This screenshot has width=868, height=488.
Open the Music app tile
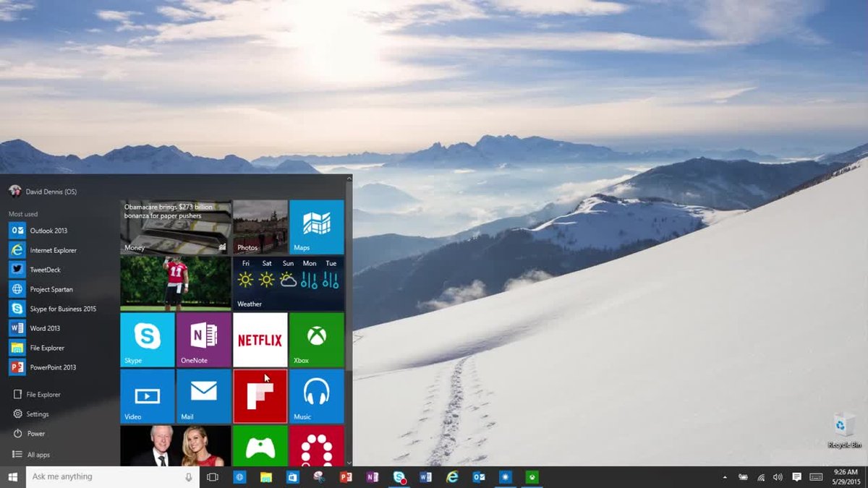[x=317, y=396]
